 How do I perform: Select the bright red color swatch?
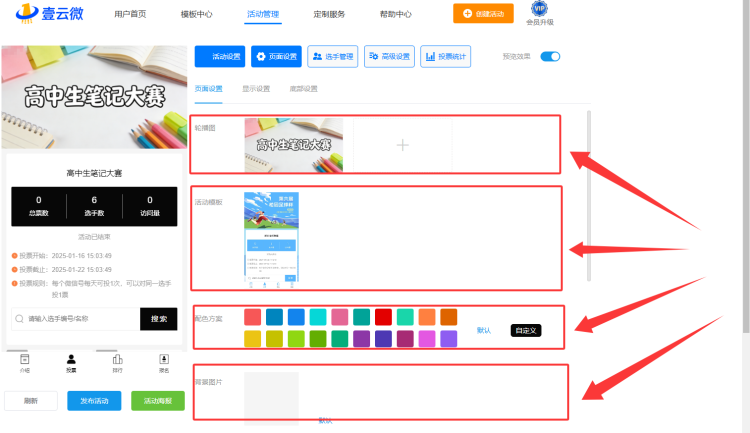click(x=384, y=317)
